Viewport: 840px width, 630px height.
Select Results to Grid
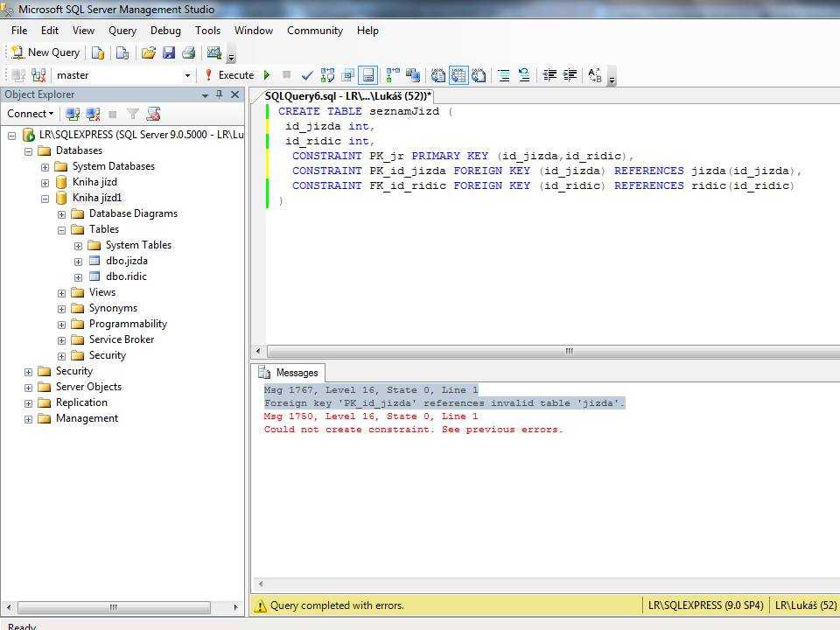point(458,75)
